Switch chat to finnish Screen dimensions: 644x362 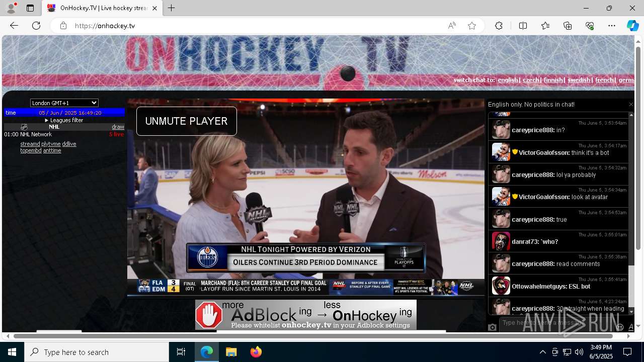click(553, 80)
